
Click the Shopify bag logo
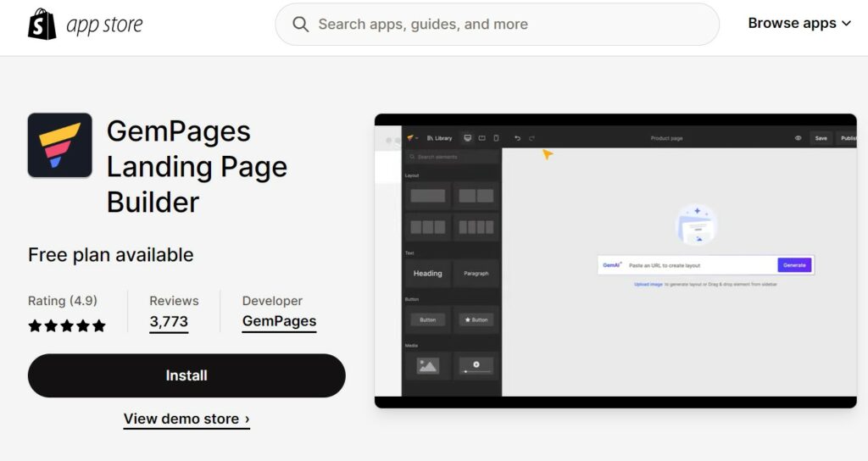point(42,24)
